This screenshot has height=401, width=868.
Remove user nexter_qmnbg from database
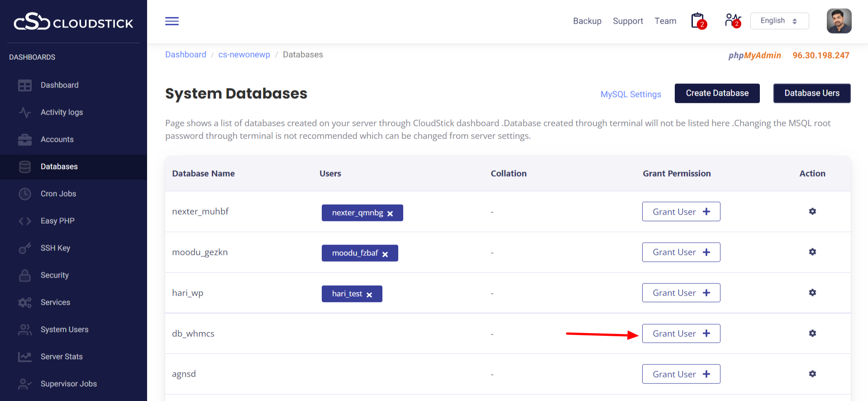(390, 214)
